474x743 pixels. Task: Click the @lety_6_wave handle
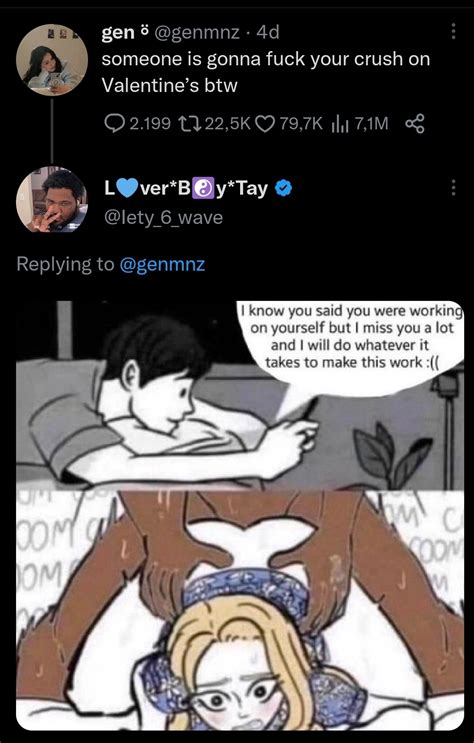[162, 217]
